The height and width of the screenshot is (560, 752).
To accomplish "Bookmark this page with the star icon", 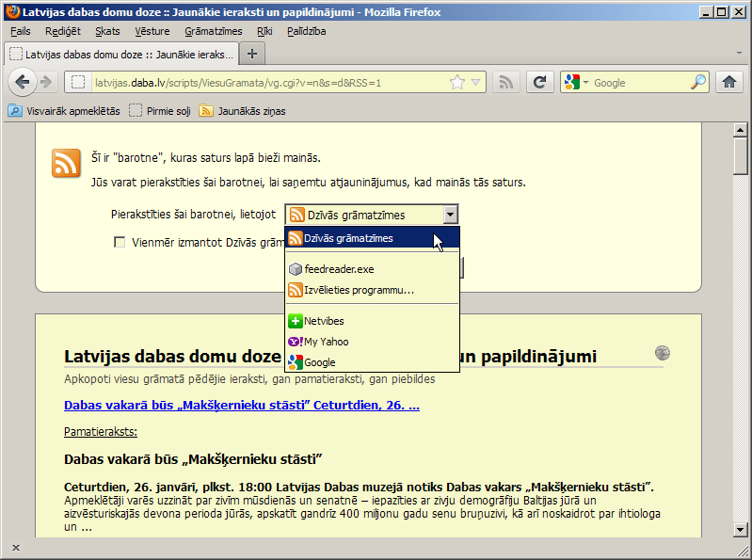I will click(x=457, y=83).
